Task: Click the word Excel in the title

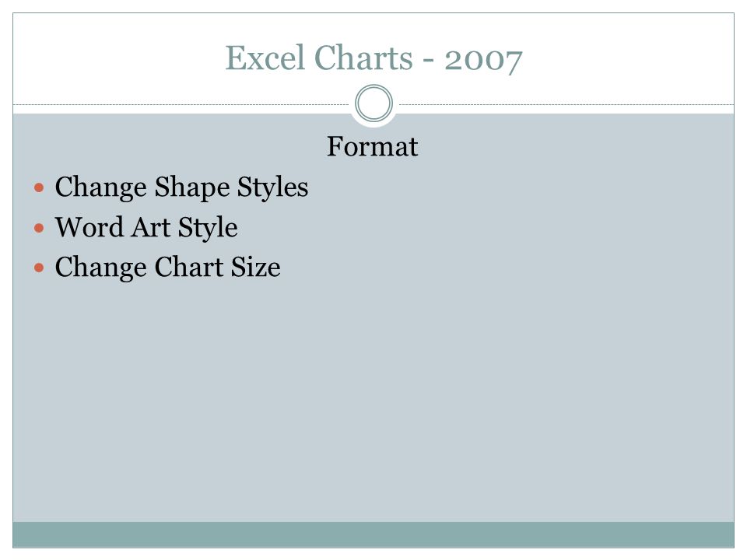Action: tap(265, 58)
